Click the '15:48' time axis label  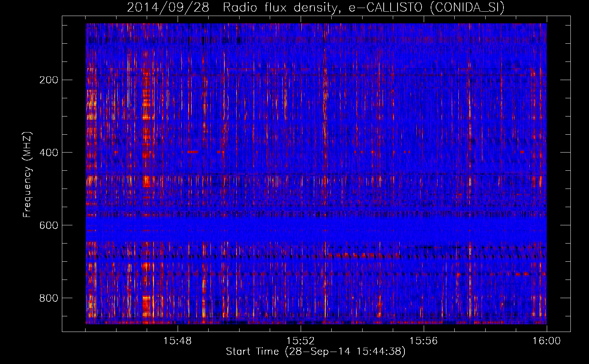tap(177, 341)
